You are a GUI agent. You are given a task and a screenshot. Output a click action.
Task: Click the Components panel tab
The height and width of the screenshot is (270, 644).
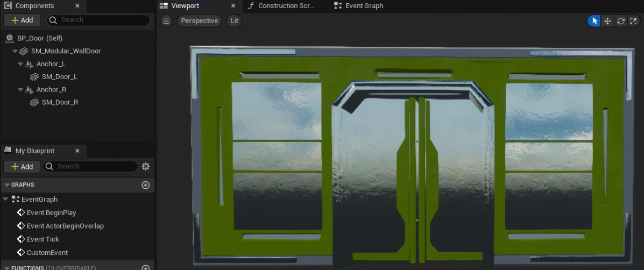coord(34,6)
